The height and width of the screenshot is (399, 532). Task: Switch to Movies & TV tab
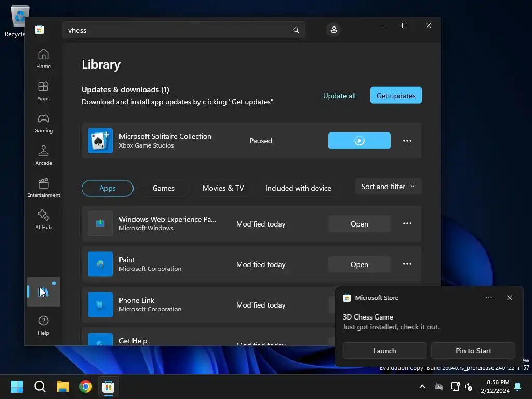[223, 188]
